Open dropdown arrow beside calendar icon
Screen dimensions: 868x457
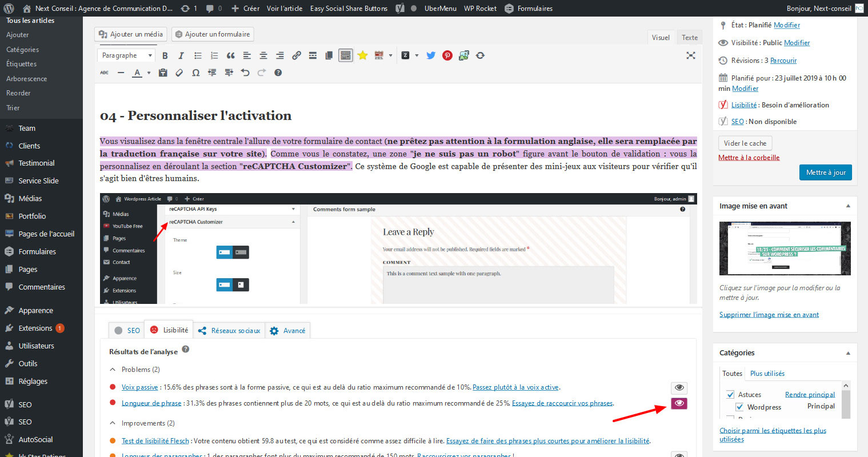pyautogui.click(x=391, y=55)
